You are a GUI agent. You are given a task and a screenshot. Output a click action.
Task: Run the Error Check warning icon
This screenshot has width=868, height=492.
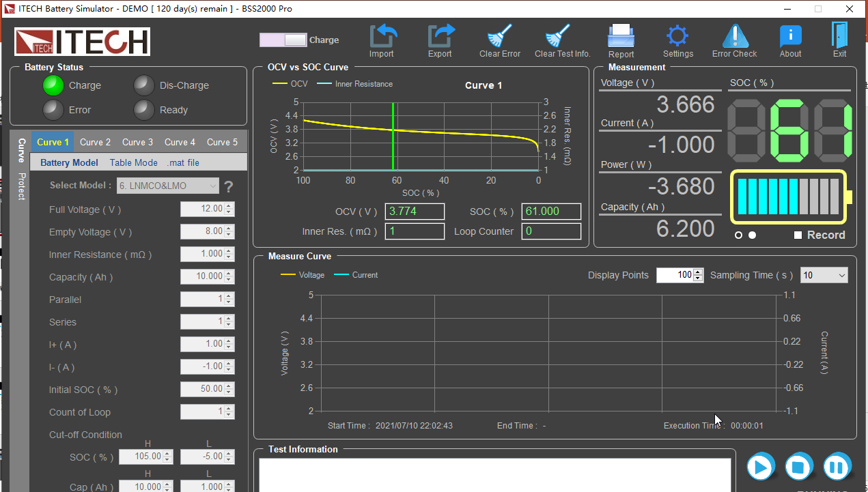coord(735,36)
